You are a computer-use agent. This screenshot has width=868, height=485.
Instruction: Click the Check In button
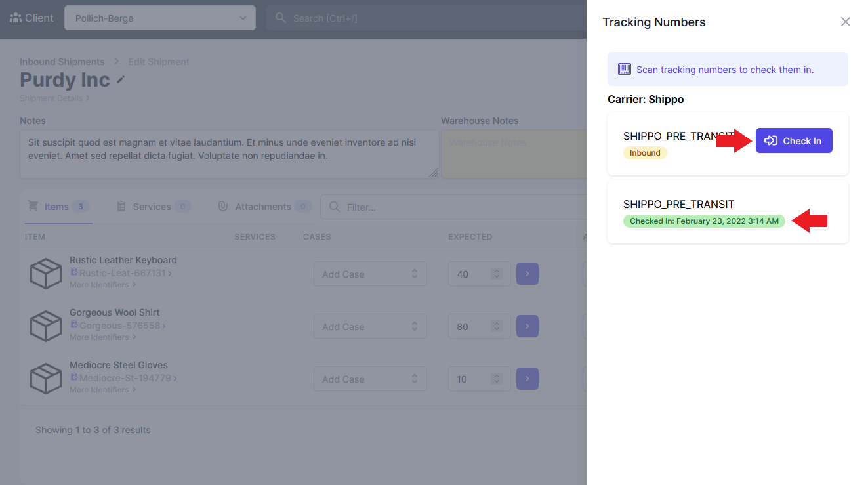point(794,140)
